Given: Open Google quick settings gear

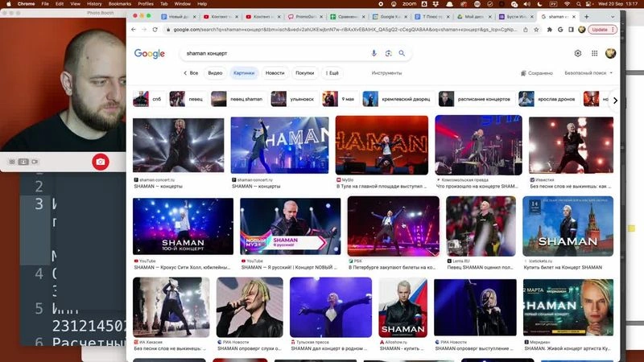Looking at the screenshot, I should (x=578, y=53).
